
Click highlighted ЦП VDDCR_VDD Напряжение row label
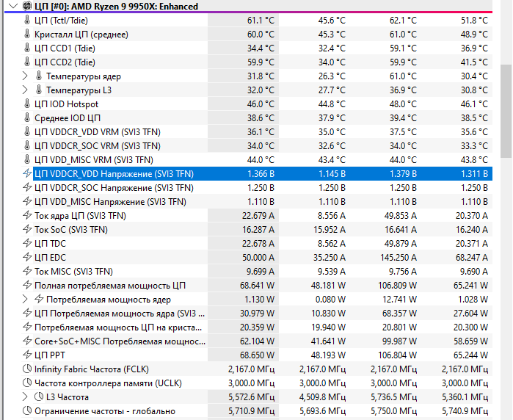[x=114, y=174]
